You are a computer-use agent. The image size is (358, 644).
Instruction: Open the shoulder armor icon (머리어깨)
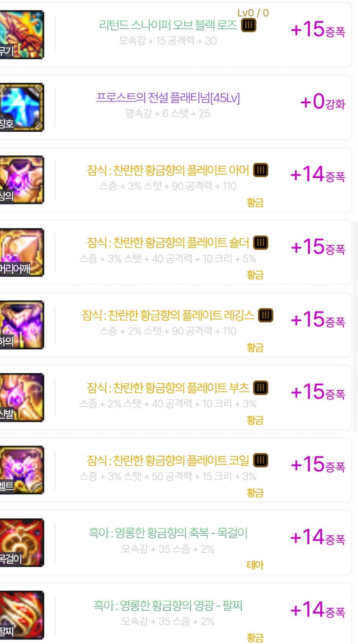pyautogui.click(x=22, y=252)
